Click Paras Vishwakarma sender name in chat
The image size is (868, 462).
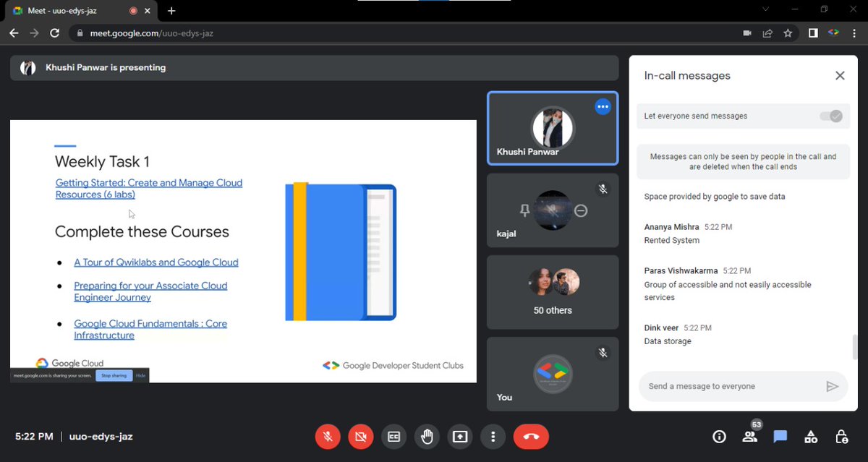click(x=681, y=270)
